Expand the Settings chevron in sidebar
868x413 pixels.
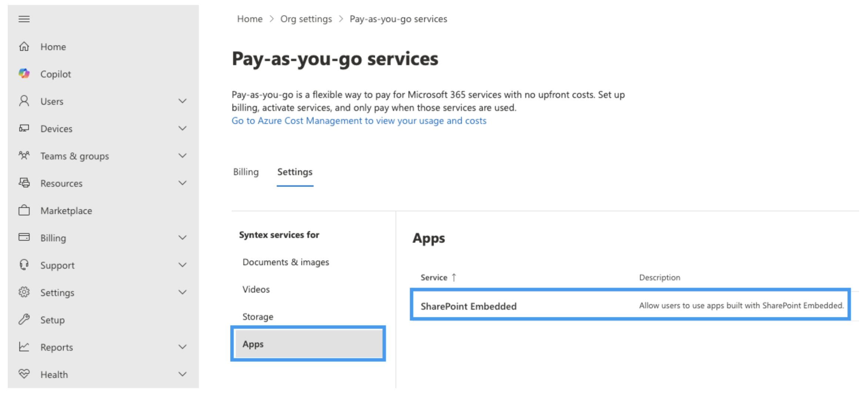pyautogui.click(x=182, y=292)
